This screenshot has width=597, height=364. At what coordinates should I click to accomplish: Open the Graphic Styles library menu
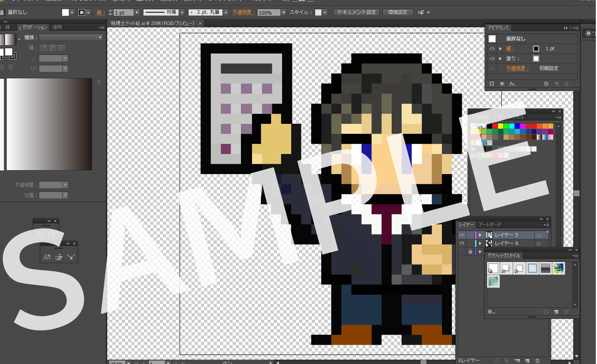point(491,312)
